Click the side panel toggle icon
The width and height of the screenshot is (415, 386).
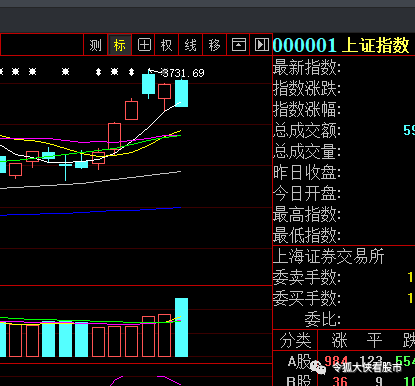pyautogui.click(x=261, y=45)
